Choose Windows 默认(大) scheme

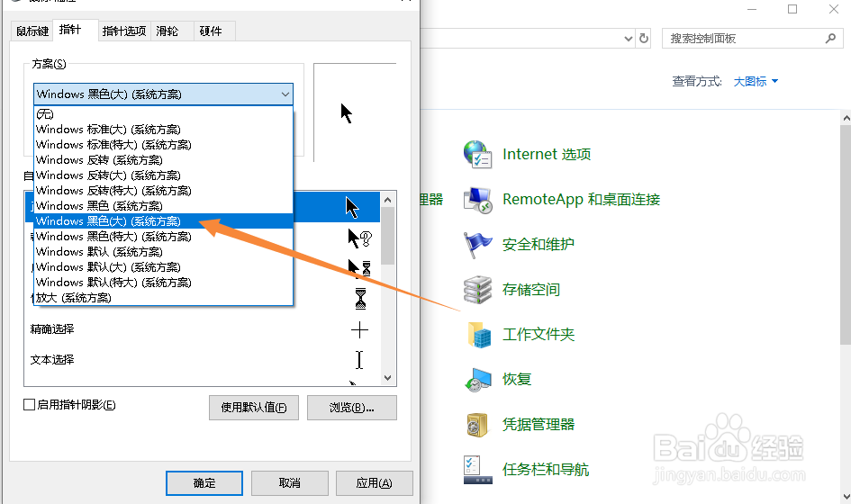coord(163,267)
